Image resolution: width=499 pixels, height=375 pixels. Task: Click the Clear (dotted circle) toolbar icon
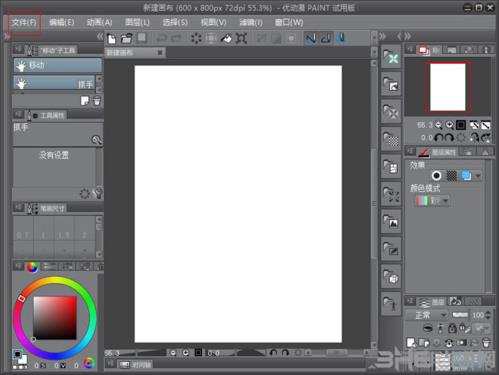[196, 38]
